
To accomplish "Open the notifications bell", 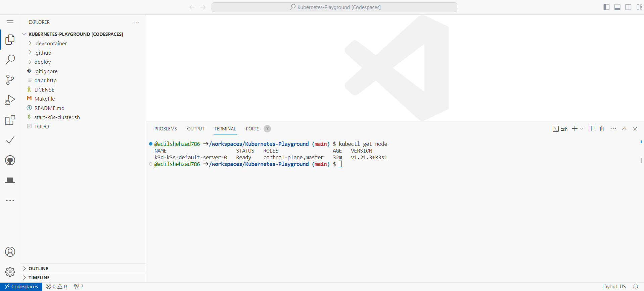I will pos(635,287).
